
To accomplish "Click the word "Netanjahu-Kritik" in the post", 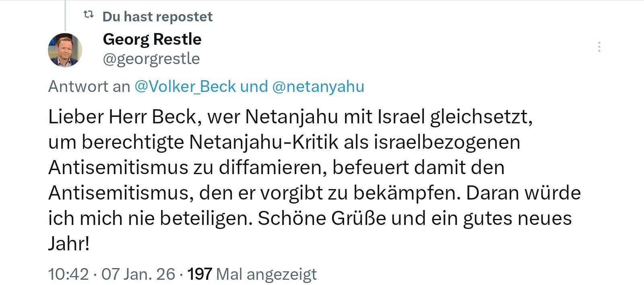I will point(264,142).
